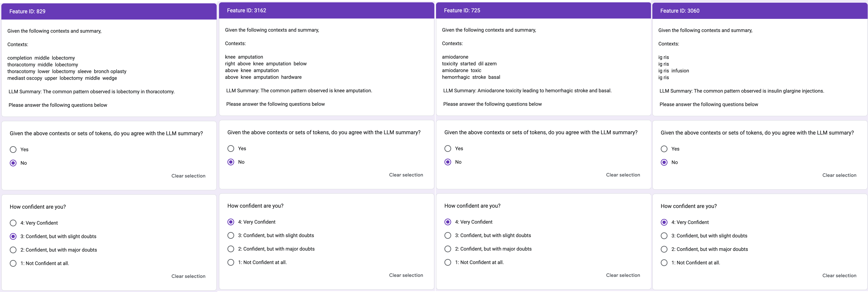Clear confidence selection for Feature ID 3162
868x292 pixels.
406,275
